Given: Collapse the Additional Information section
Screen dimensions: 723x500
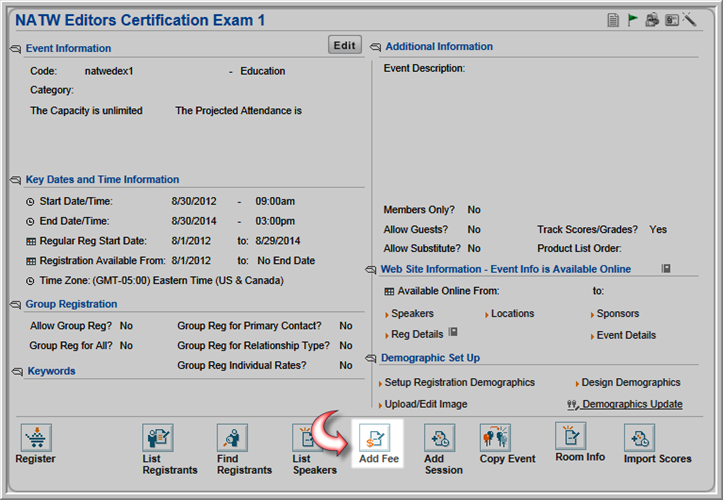Looking at the screenshot, I should pyautogui.click(x=375, y=47).
